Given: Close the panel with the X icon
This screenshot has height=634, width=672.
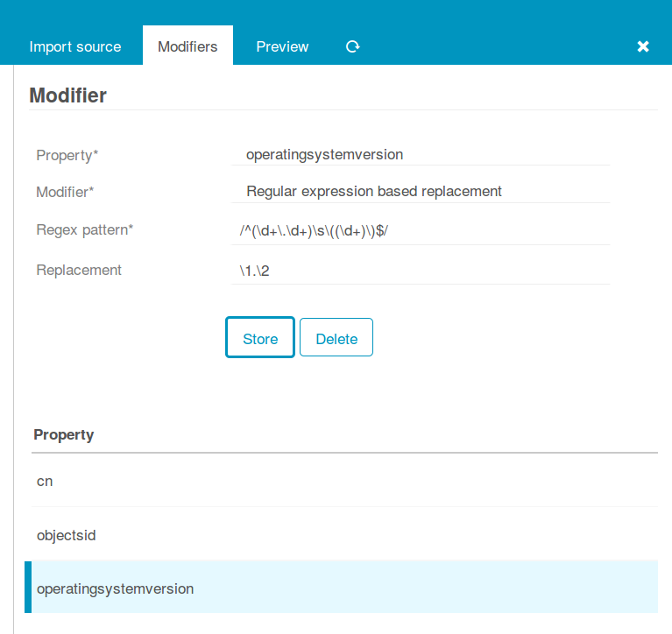Looking at the screenshot, I should [643, 46].
